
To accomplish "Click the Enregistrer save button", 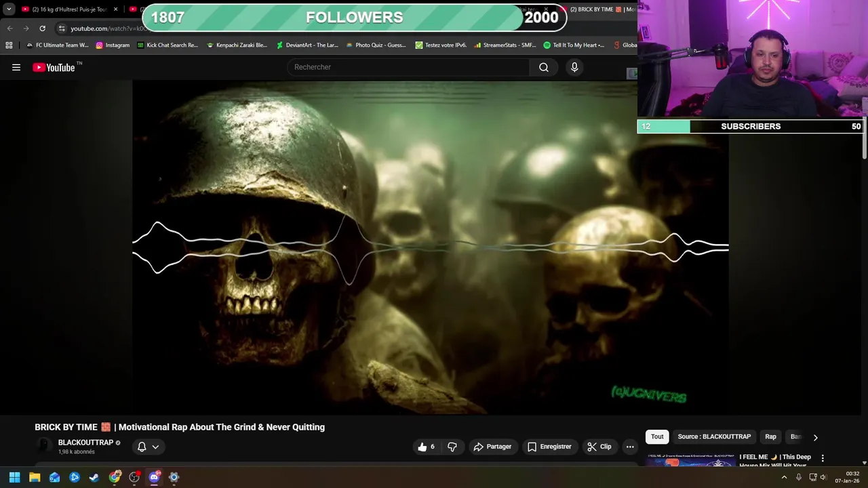I will coord(549,447).
